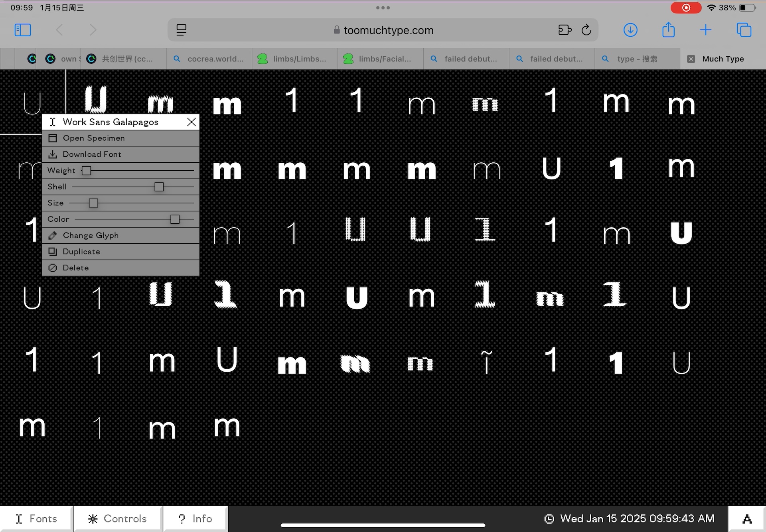Click the toomuchtype.com address bar
Image resolution: width=766 pixels, height=532 pixels.
pos(383,30)
